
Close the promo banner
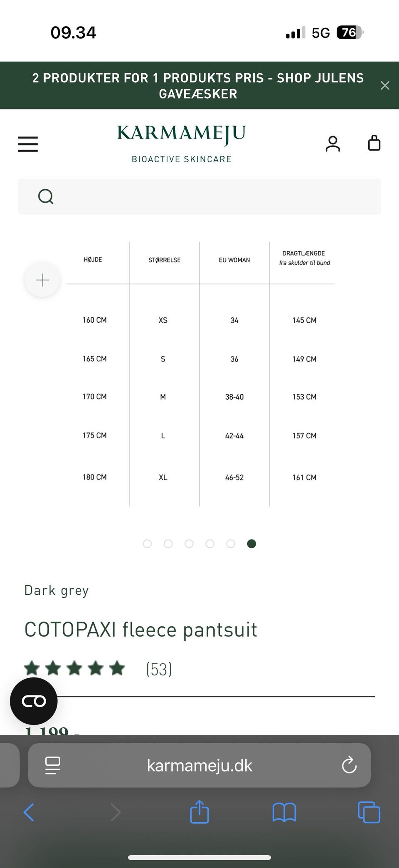coord(385,86)
